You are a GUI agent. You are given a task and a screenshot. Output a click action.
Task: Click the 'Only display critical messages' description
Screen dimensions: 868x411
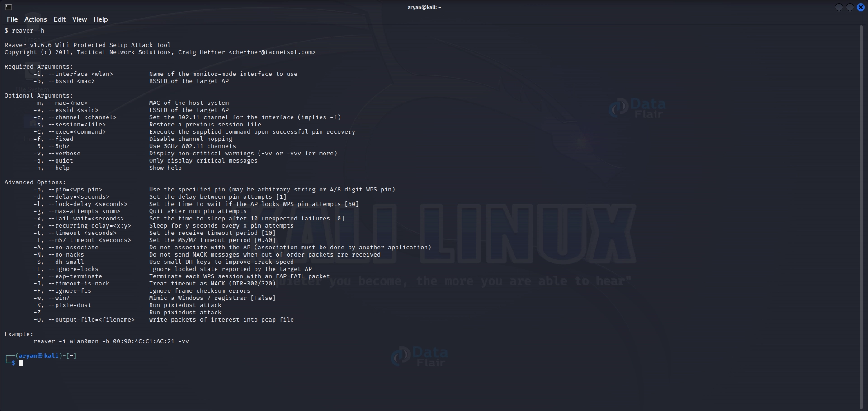tap(203, 161)
